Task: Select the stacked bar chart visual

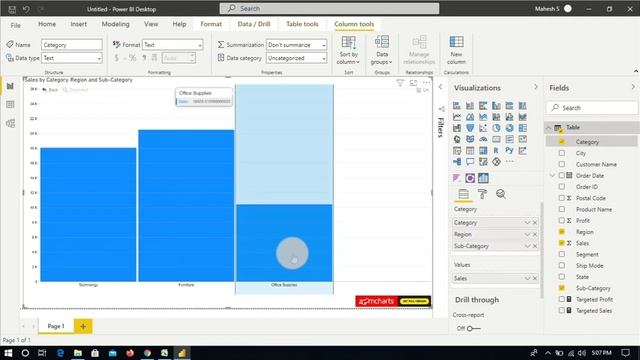Action: pos(457,106)
